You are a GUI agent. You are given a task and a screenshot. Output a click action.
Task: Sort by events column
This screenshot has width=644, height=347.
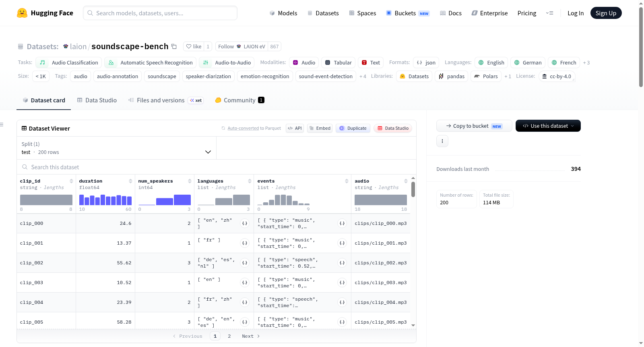(x=347, y=181)
